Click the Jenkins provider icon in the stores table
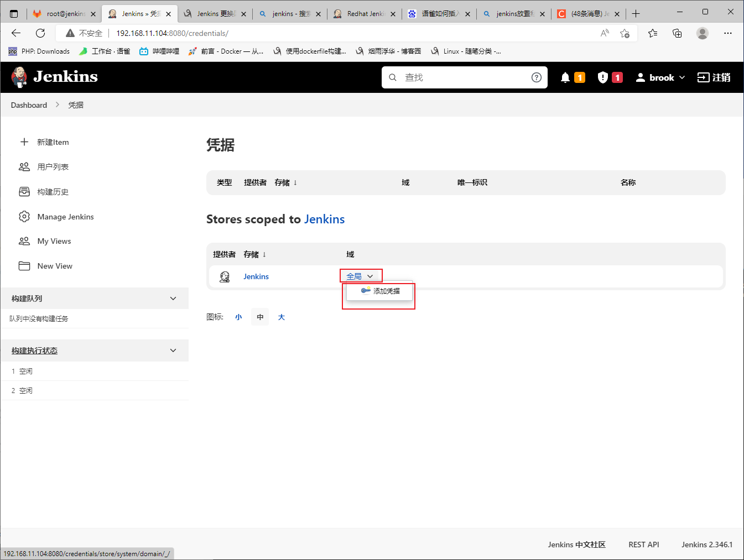Image resolution: width=744 pixels, height=560 pixels. click(x=225, y=276)
